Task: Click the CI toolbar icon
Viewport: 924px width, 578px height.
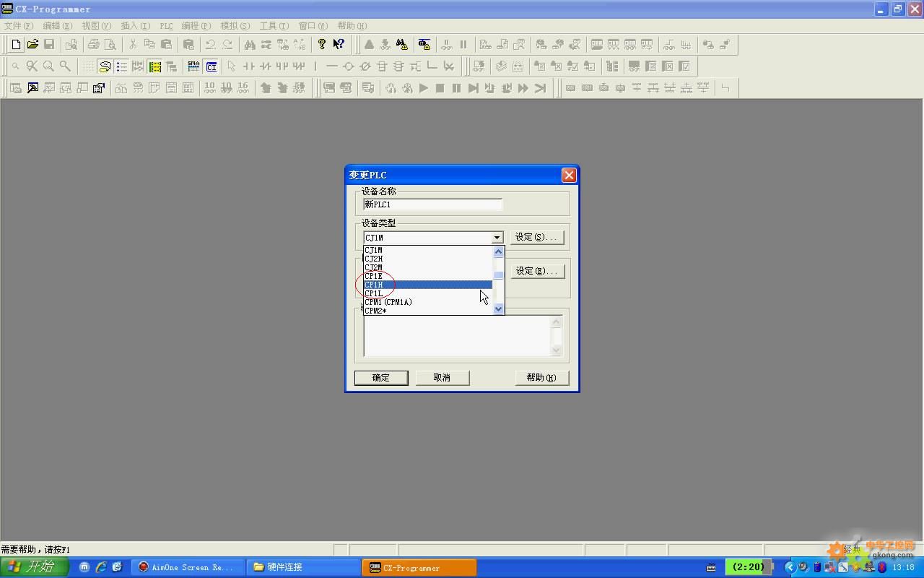Action: pyautogui.click(x=211, y=66)
